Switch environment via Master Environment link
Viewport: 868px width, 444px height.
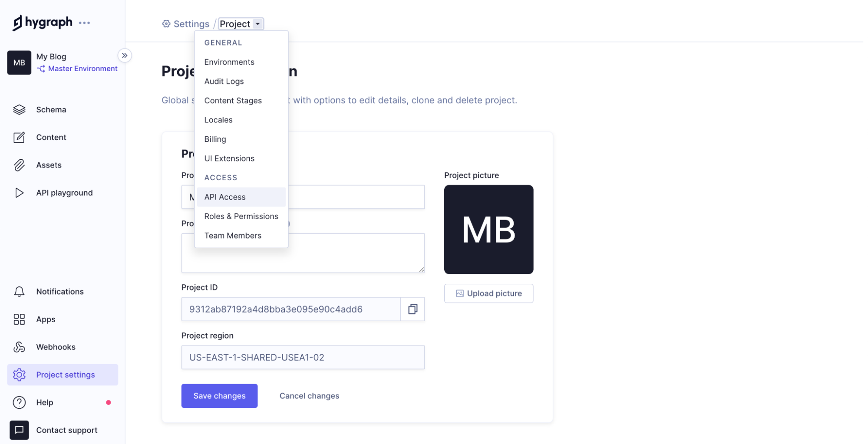[83, 69]
